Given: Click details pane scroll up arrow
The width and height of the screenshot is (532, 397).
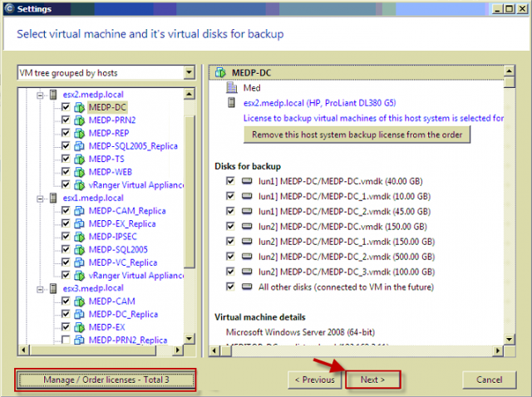Looking at the screenshot, I should point(510,71).
